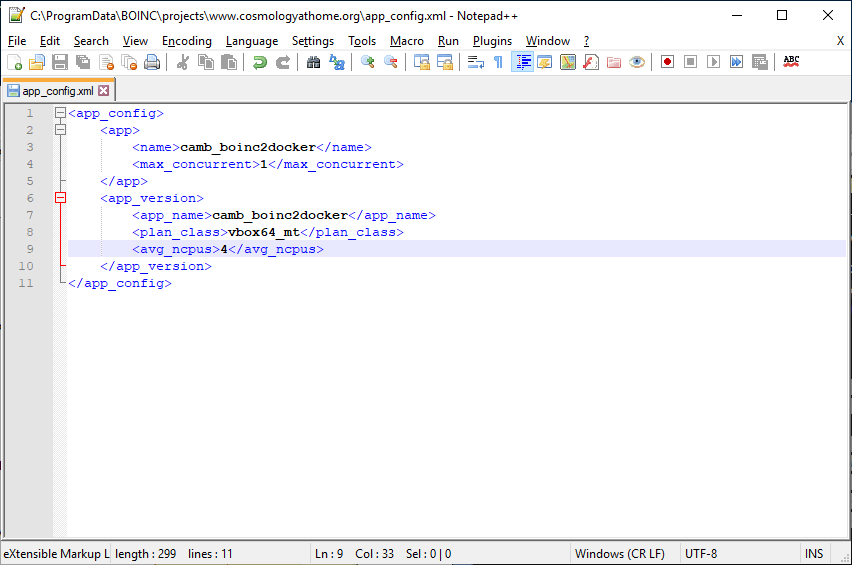Start macro recording with red circle icon

coord(667,62)
